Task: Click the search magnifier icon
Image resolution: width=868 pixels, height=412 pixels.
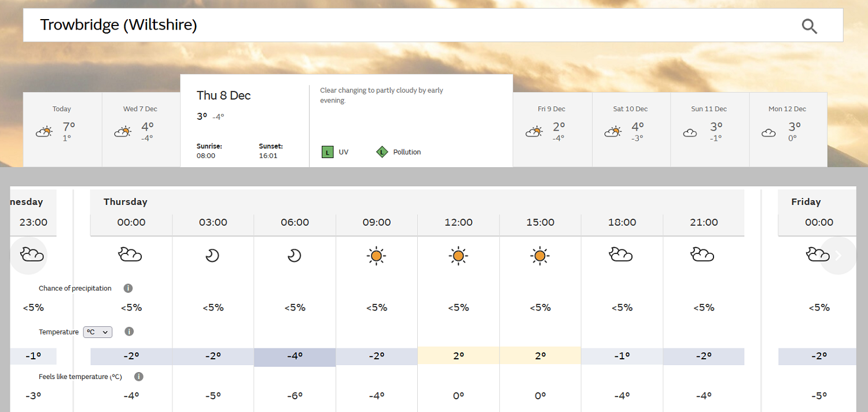Action: (809, 26)
